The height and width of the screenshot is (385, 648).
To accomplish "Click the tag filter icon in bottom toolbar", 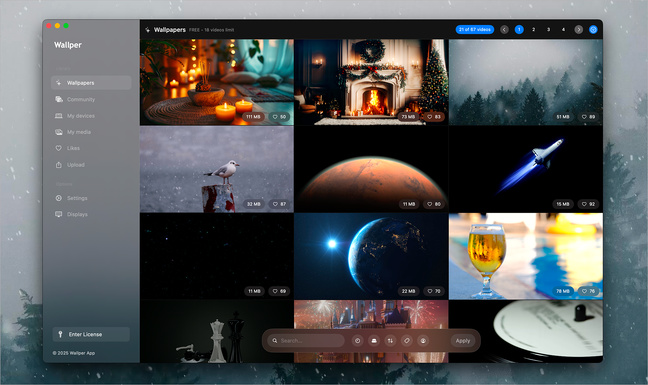I will click(407, 341).
